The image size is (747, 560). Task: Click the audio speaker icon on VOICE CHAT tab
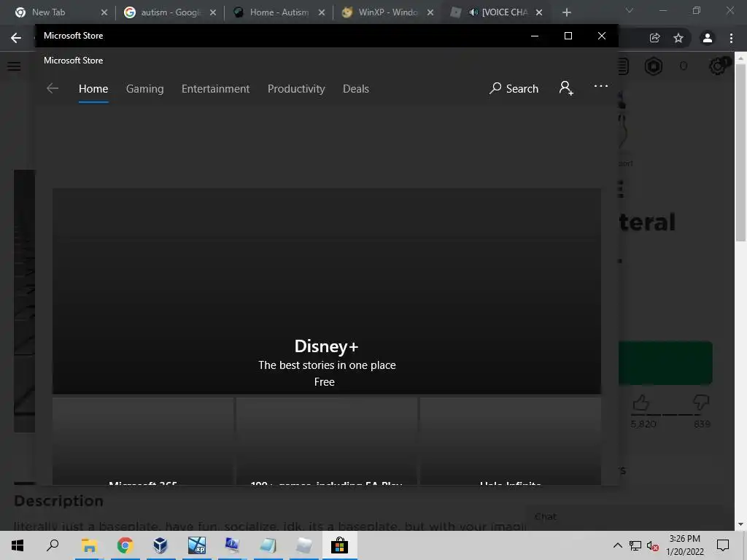coord(473,12)
